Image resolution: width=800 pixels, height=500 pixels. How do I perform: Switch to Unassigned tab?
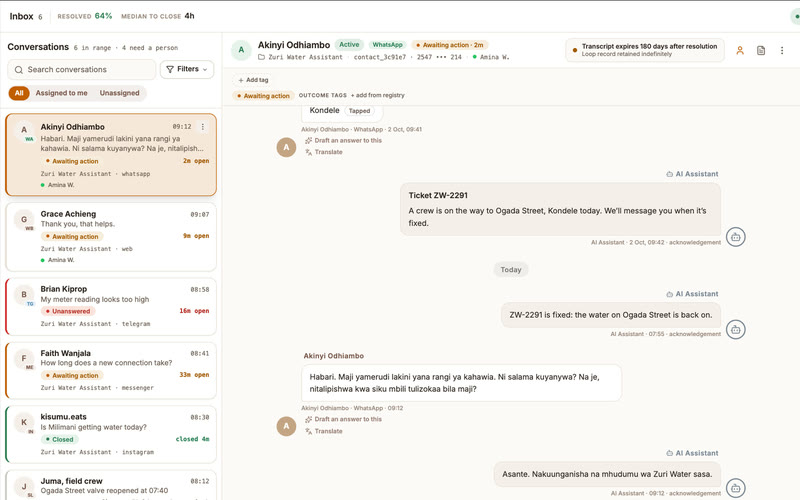pyautogui.click(x=119, y=93)
